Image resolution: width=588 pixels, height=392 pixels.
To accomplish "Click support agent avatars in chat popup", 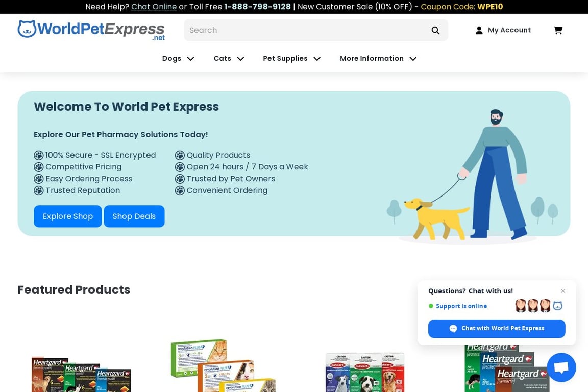I will (539, 306).
